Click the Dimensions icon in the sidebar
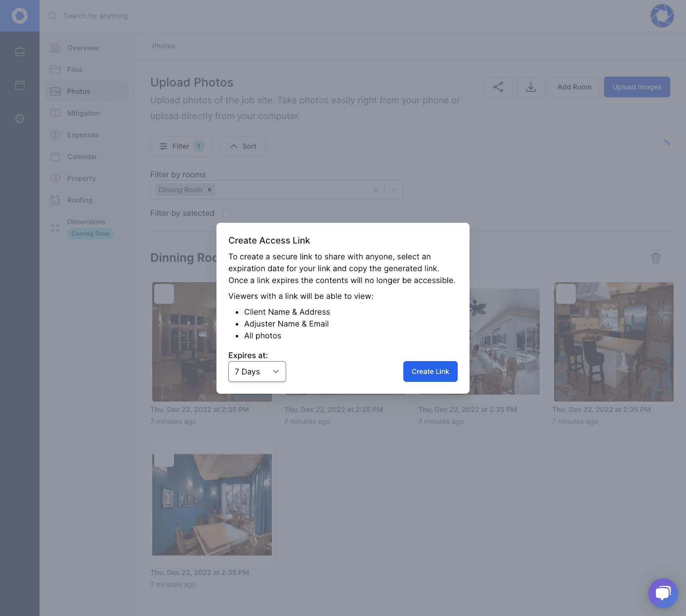686x616 pixels. tap(55, 228)
